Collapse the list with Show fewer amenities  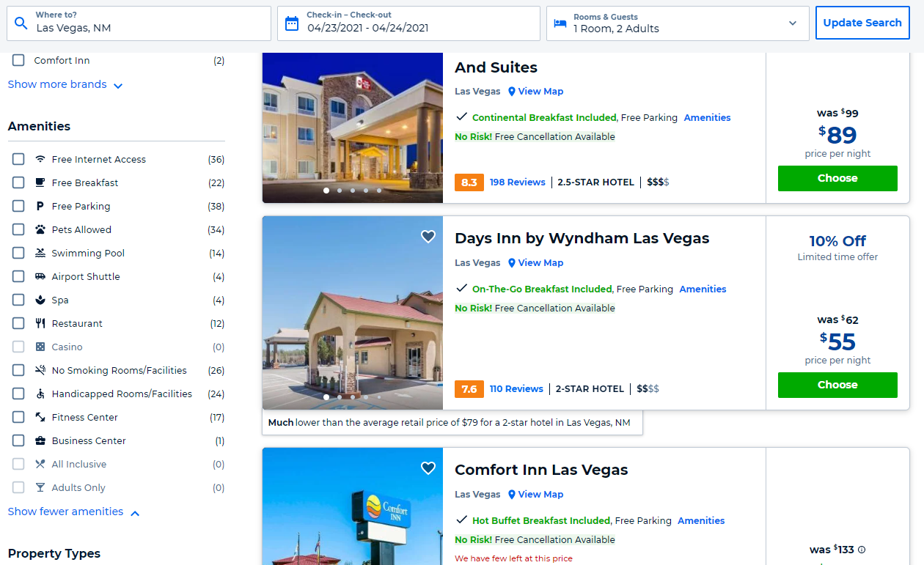(73, 512)
